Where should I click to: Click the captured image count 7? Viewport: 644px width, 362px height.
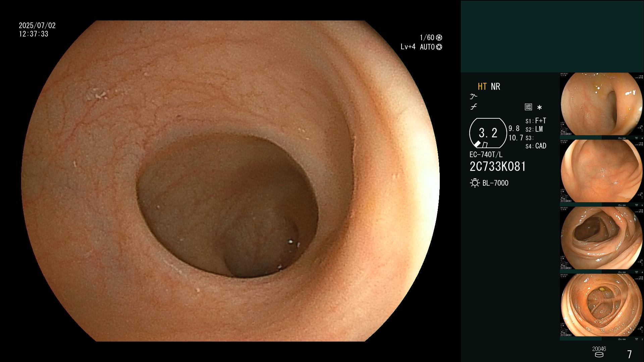coord(630,354)
